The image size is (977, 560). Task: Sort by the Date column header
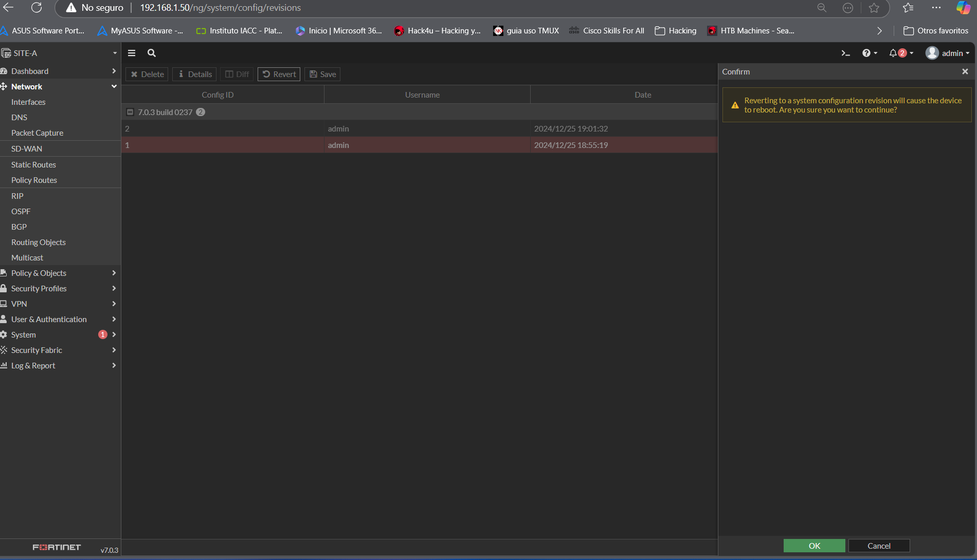(643, 95)
